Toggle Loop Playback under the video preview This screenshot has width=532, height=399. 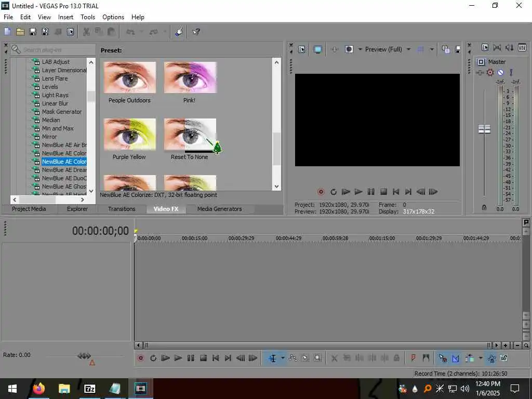click(333, 192)
